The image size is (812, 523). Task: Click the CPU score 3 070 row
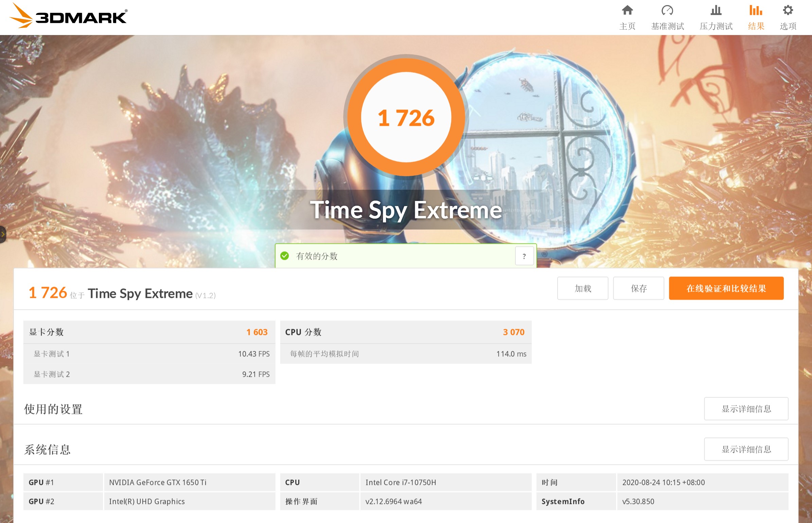405,332
